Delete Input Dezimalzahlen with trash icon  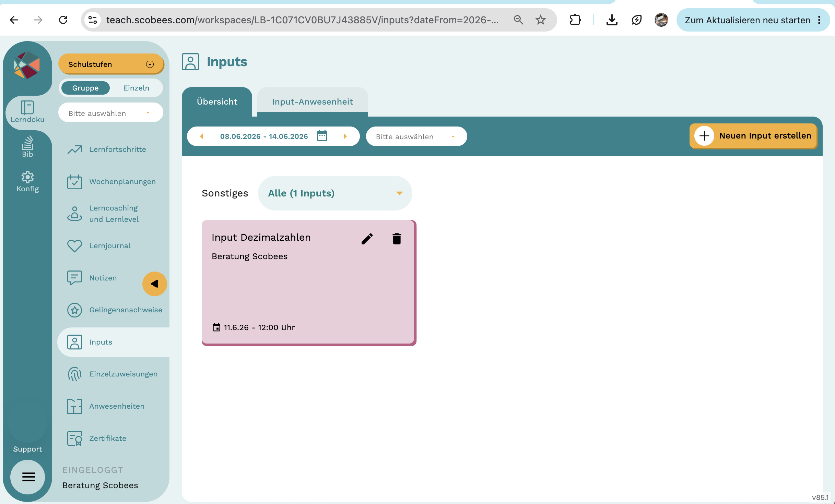397,239
